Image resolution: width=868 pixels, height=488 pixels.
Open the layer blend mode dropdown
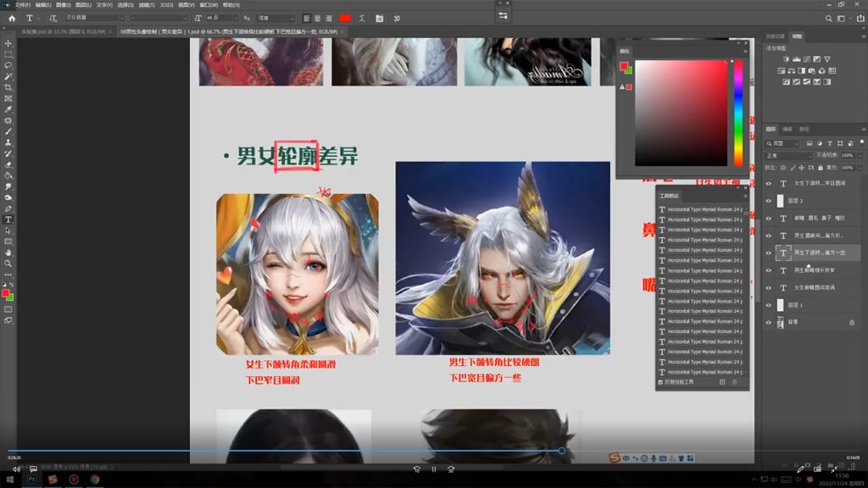point(788,156)
